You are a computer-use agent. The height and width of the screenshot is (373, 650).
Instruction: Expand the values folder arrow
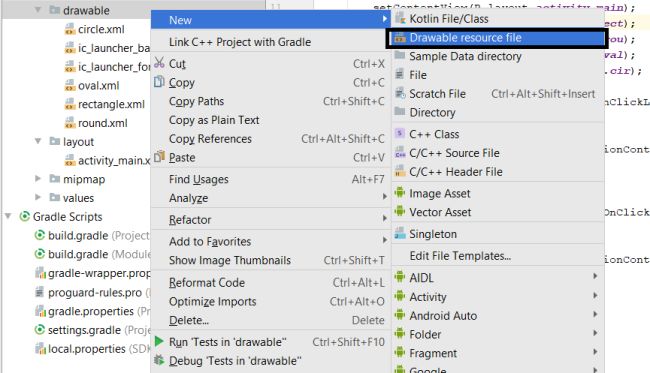click(x=38, y=197)
